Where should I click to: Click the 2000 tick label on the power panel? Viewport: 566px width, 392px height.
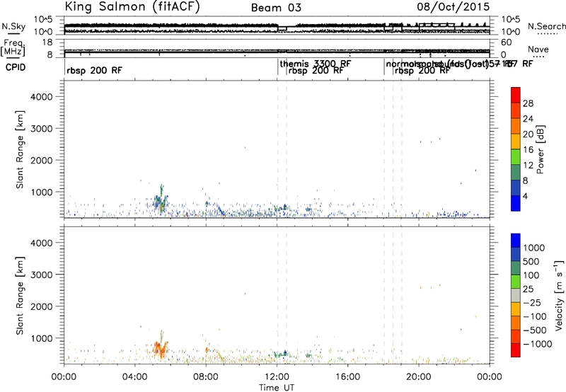click(41, 160)
